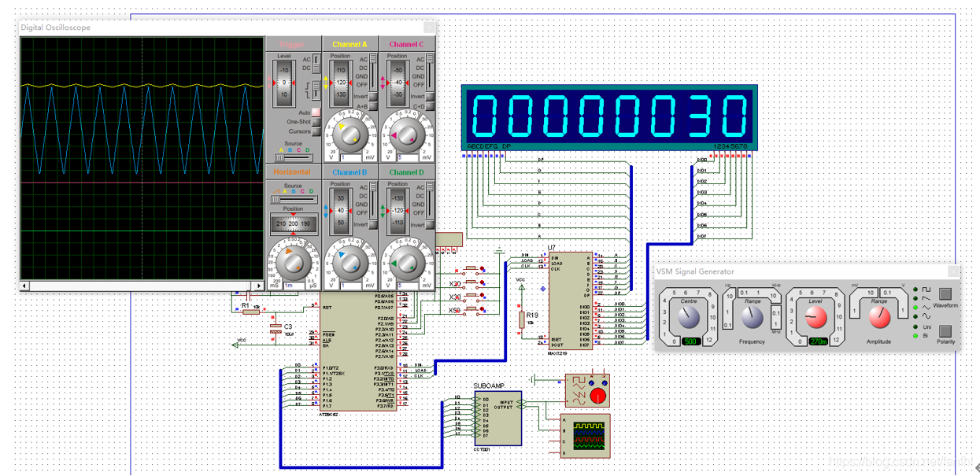Click oscilloscope scrollbar left arrow
980x476 pixels.
click(x=24, y=285)
